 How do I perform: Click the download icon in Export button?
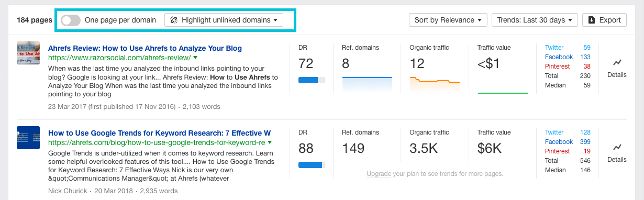592,20
